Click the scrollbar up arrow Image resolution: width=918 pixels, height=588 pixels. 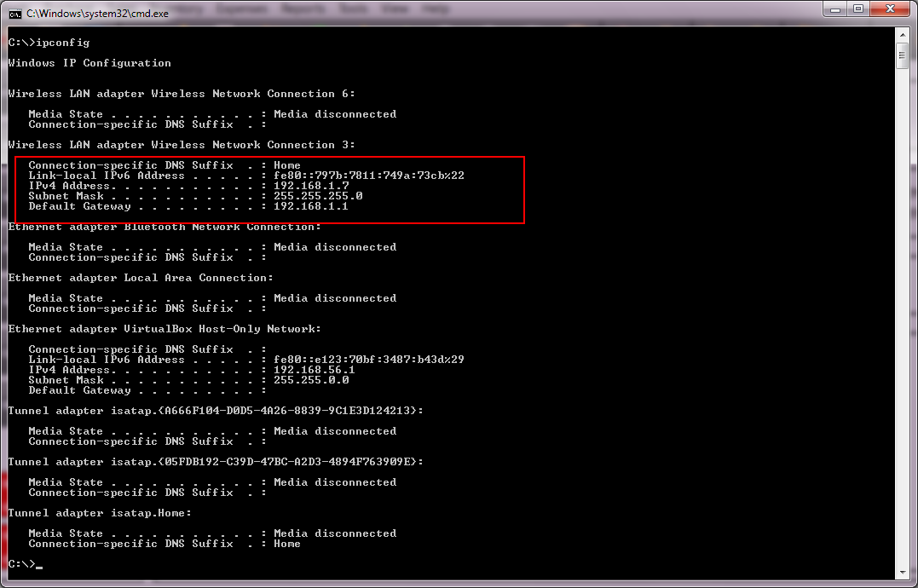(x=904, y=34)
